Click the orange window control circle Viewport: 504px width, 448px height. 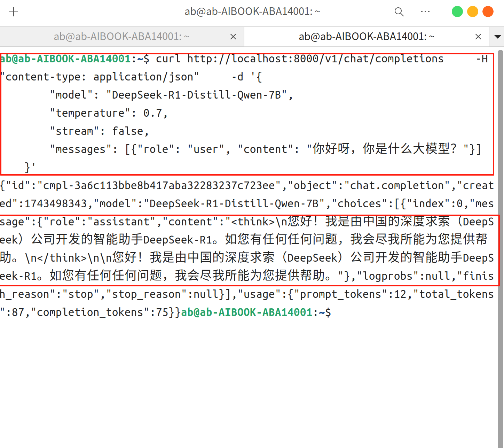tap(488, 11)
